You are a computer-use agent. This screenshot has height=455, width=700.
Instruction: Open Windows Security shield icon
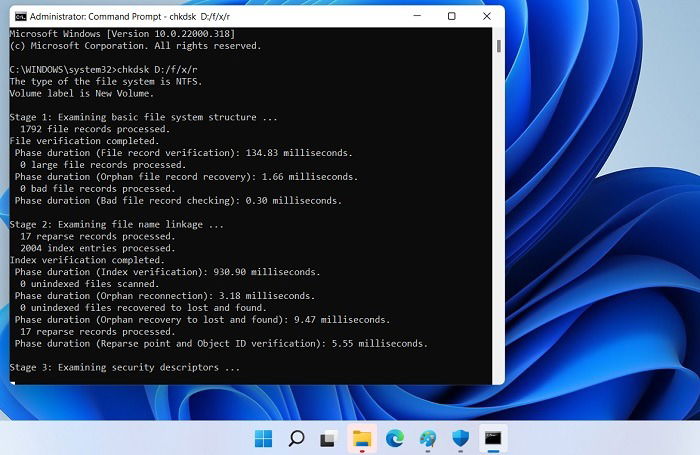(460, 438)
